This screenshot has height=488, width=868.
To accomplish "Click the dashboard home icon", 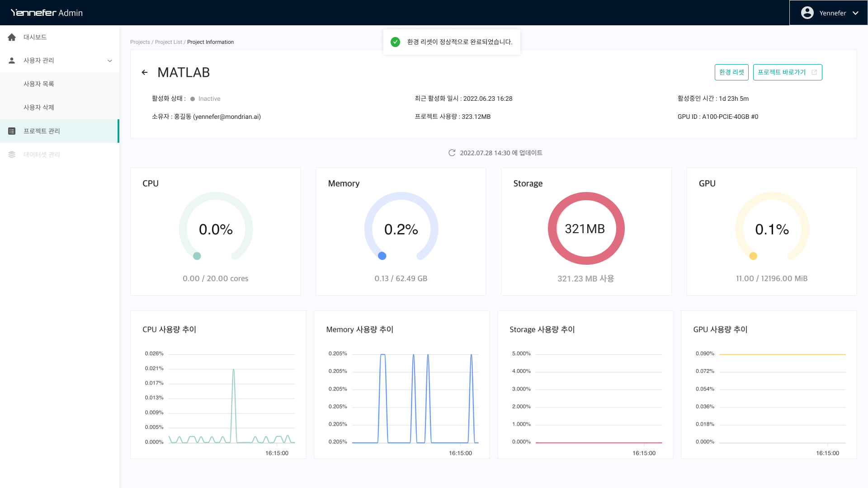I will (12, 37).
